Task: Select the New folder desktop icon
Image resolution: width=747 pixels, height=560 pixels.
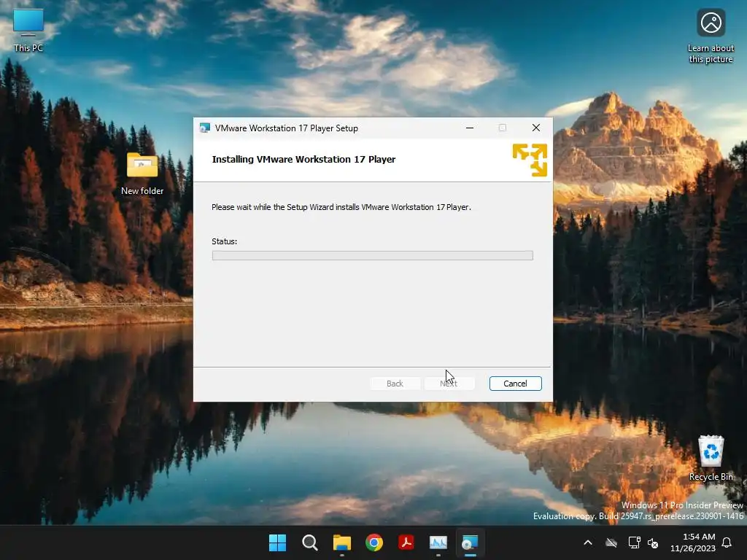Action: [x=142, y=174]
